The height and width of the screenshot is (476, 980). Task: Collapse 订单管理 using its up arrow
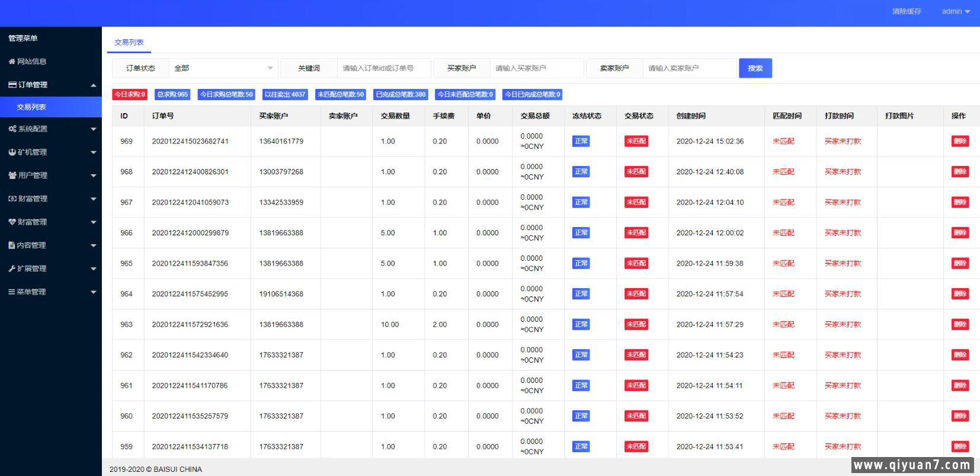93,85
